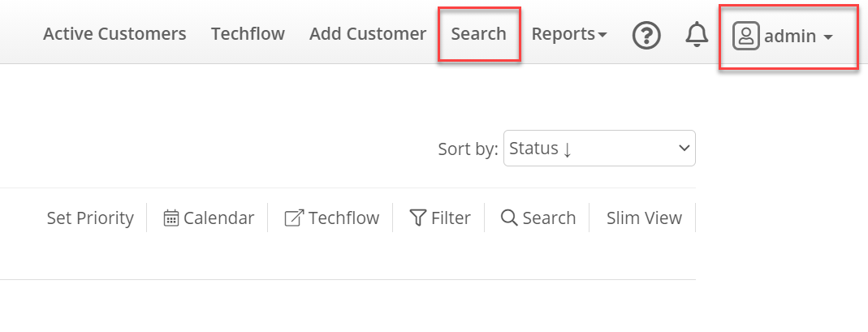Click the funnel Filter icon
The image size is (868, 332).
click(x=417, y=218)
